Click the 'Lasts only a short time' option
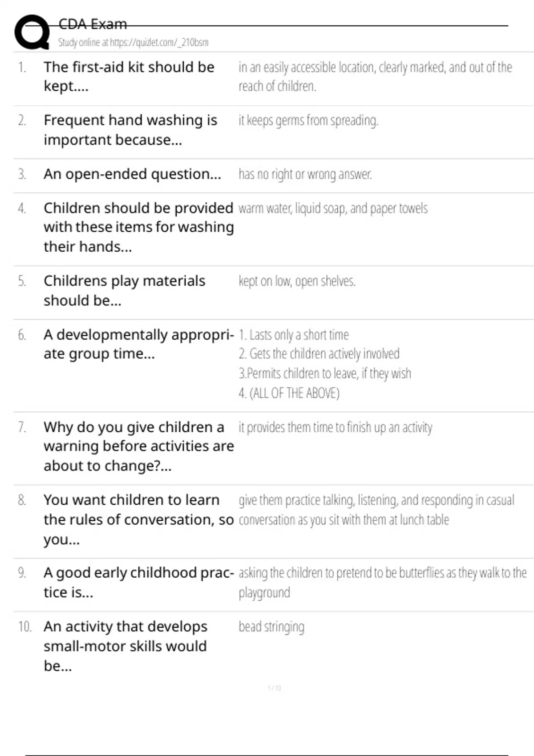 pyautogui.click(x=294, y=335)
